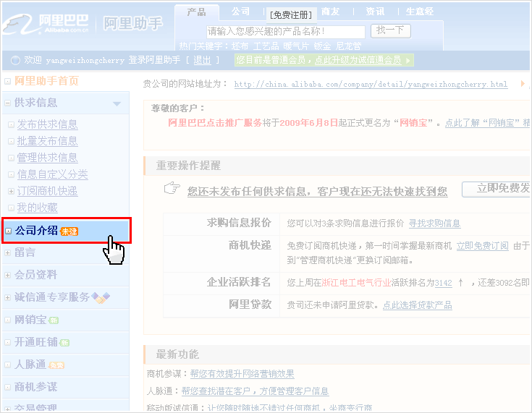
Task: Click the pointing hand reminder icon
Action: click(172, 188)
